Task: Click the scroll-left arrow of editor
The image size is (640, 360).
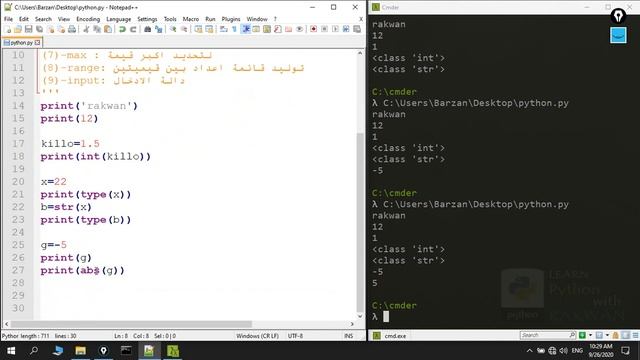Action: tap(6, 324)
